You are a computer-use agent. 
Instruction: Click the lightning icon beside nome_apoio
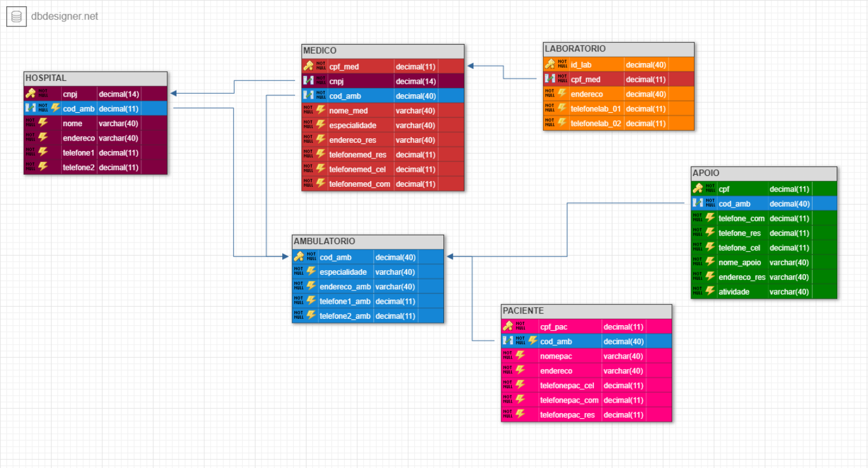(x=710, y=262)
